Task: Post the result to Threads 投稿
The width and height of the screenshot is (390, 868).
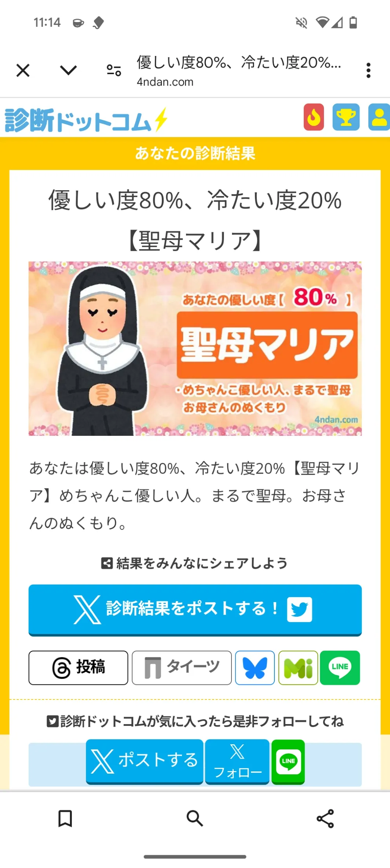Action: coord(79,668)
